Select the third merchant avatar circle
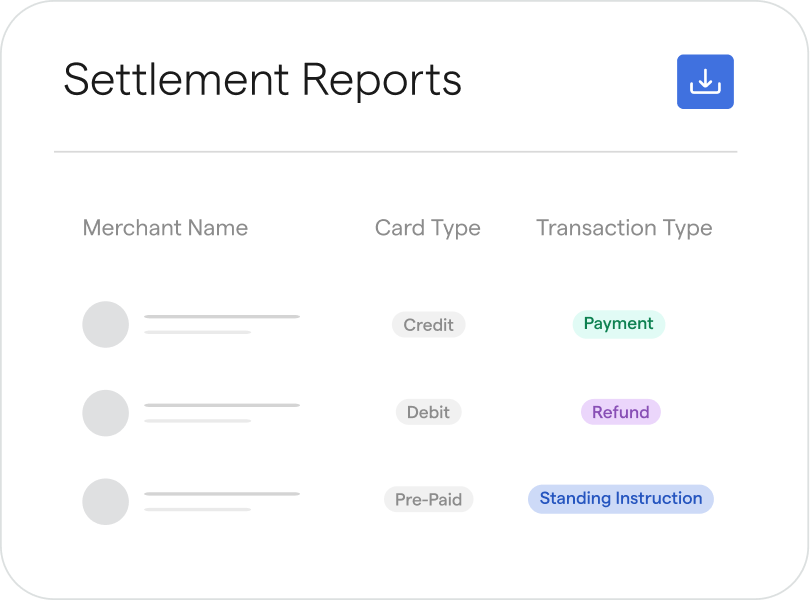 (x=105, y=501)
